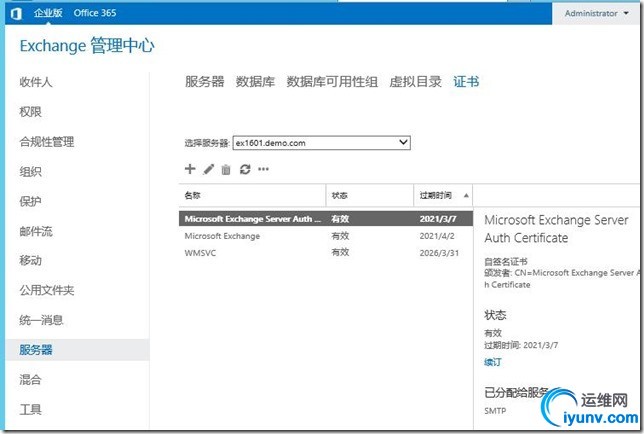Viewport: 644px width, 434px height.
Task: Switch to Office 365 header tab
Action: coord(95,13)
